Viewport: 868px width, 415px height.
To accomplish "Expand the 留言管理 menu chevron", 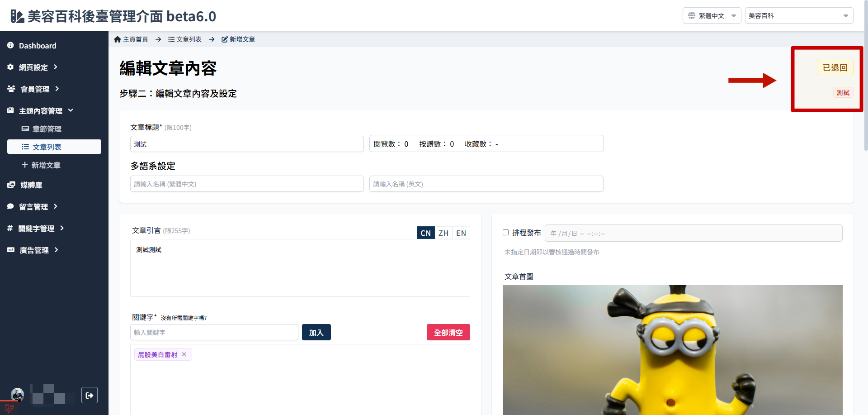I will [55, 206].
